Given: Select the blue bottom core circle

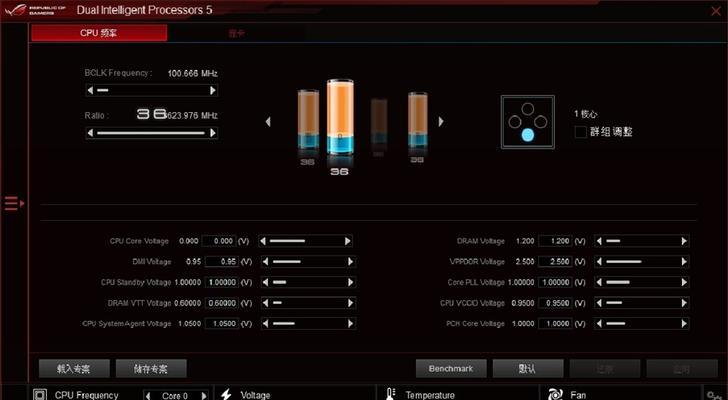Looking at the screenshot, I should 527,135.
